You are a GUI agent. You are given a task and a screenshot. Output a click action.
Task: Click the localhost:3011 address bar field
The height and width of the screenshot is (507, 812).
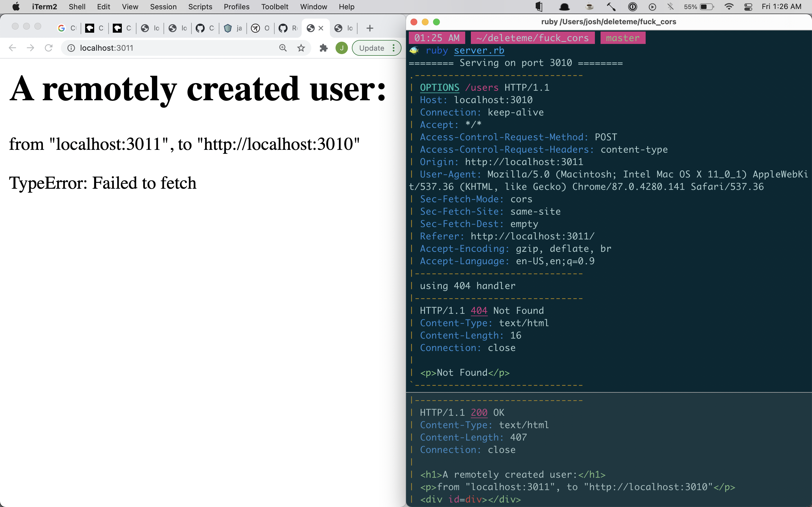point(175,48)
